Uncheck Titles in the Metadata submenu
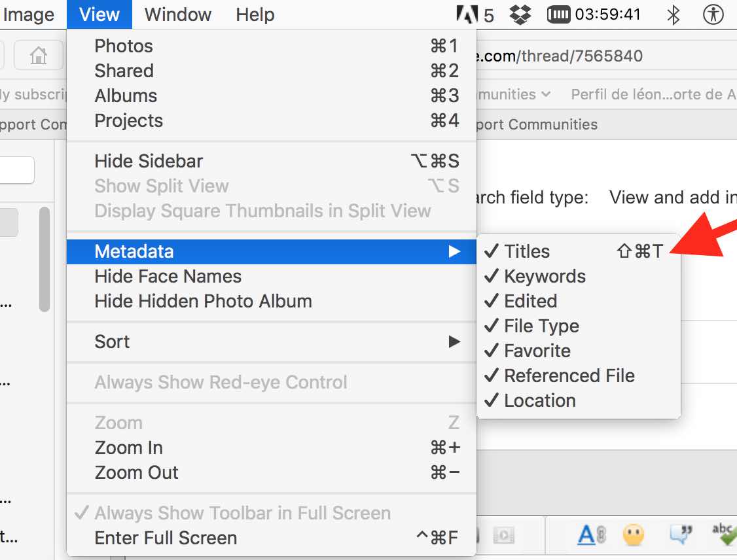The image size is (737, 560). coord(527,251)
